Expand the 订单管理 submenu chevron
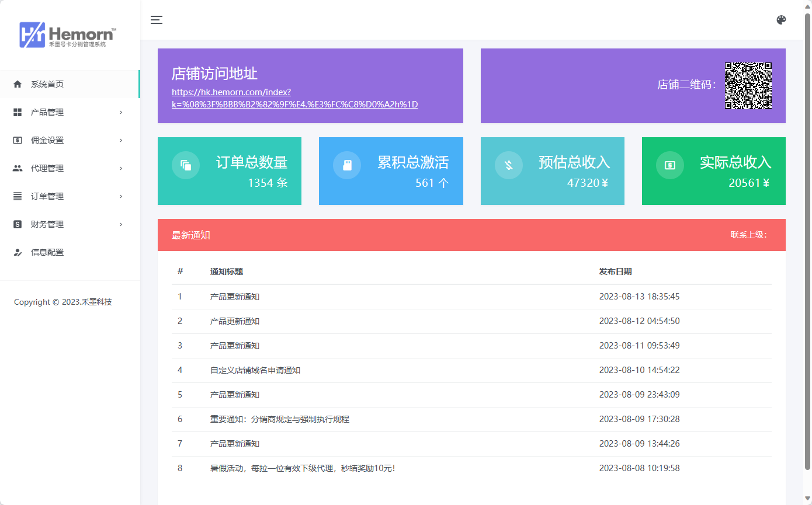Viewport: 812px width, 505px height. [121, 196]
